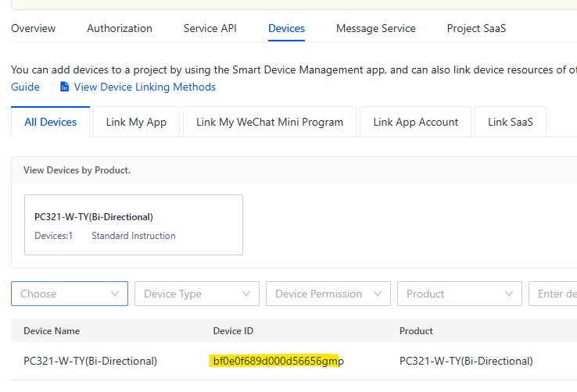The height and width of the screenshot is (392, 577).
Task: Switch to the Link App Account tab
Action: pyautogui.click(x=415, y=122)
